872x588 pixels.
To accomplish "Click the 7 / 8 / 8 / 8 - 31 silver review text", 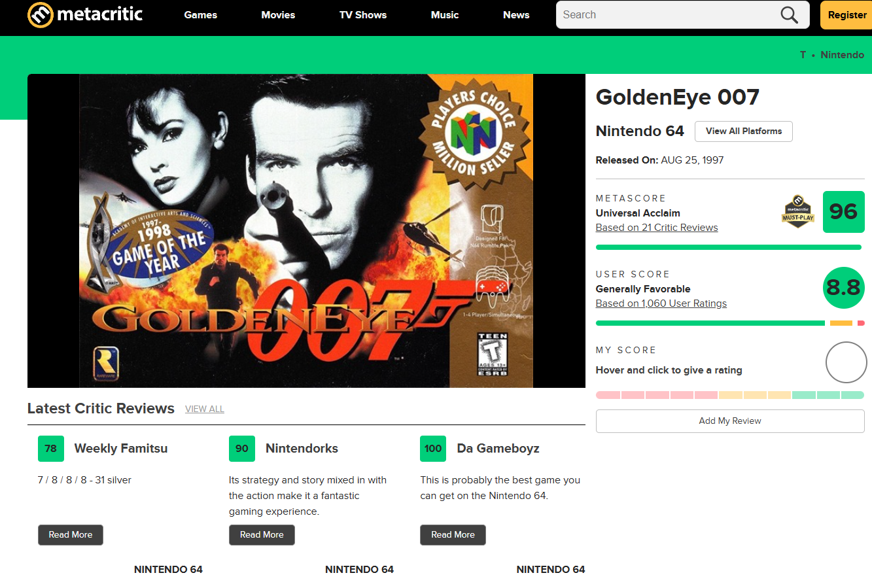I will point(84,480).
